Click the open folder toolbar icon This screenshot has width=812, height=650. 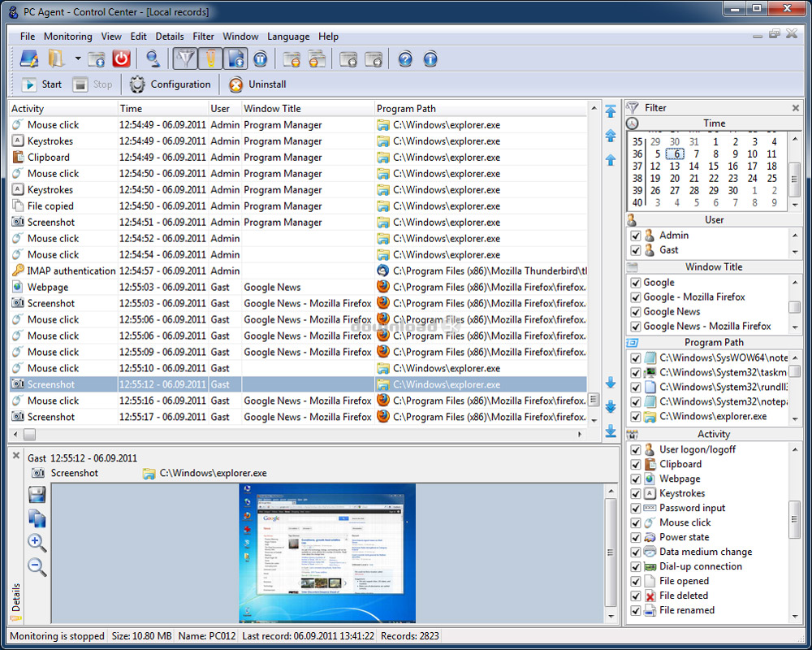tap(57, 58)
